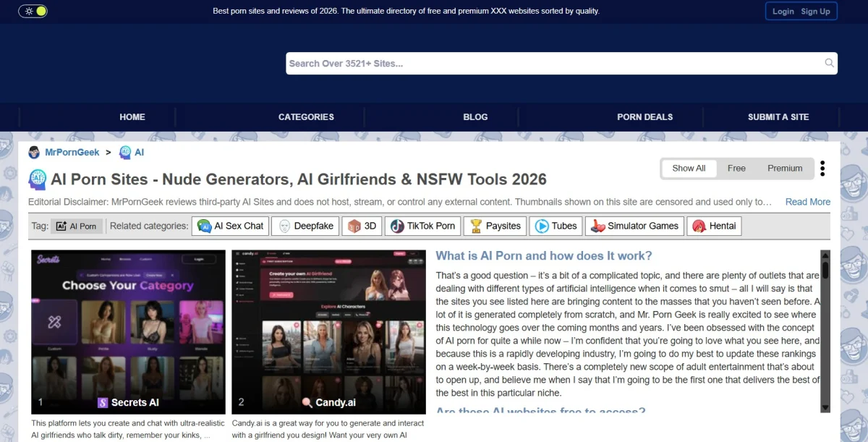
Task: Click the AI breadcrumb icon
Action: [x=125, y=153]
